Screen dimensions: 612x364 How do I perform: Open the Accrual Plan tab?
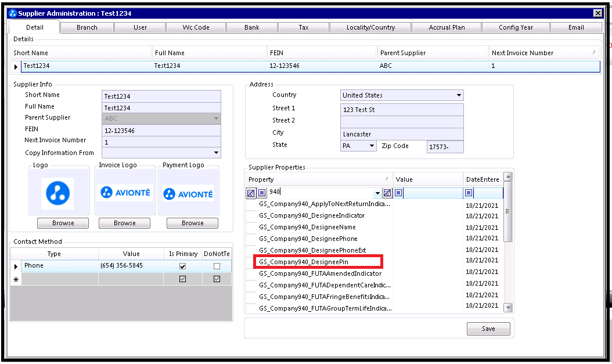(447, 27)
